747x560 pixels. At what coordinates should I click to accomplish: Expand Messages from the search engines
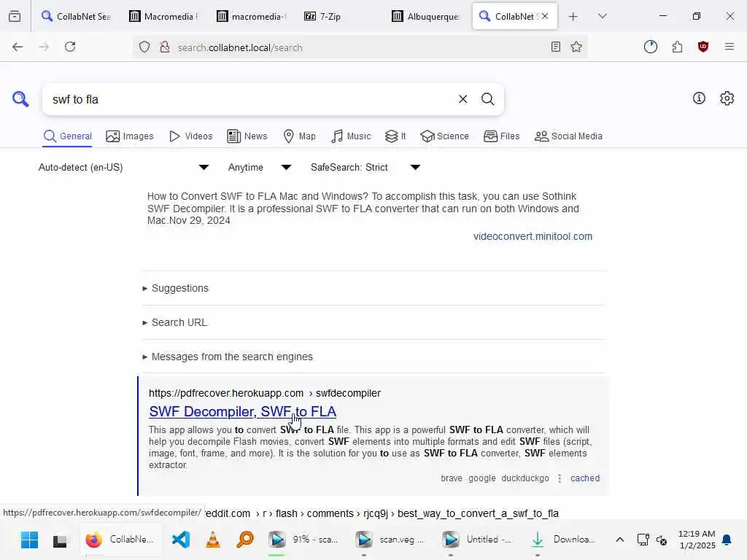point(228,357)
